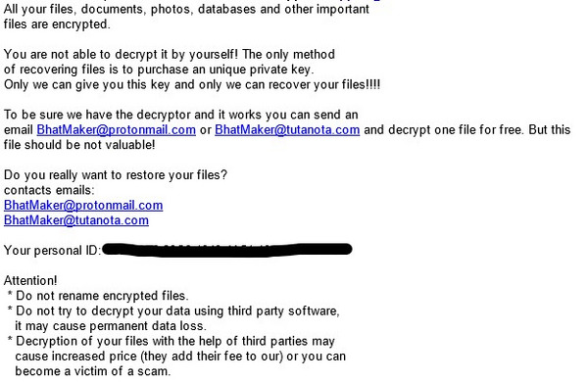Click the 'Only we can give you this key' line
588x382 pixels.
pyautogui.click(x=192, y=84)
